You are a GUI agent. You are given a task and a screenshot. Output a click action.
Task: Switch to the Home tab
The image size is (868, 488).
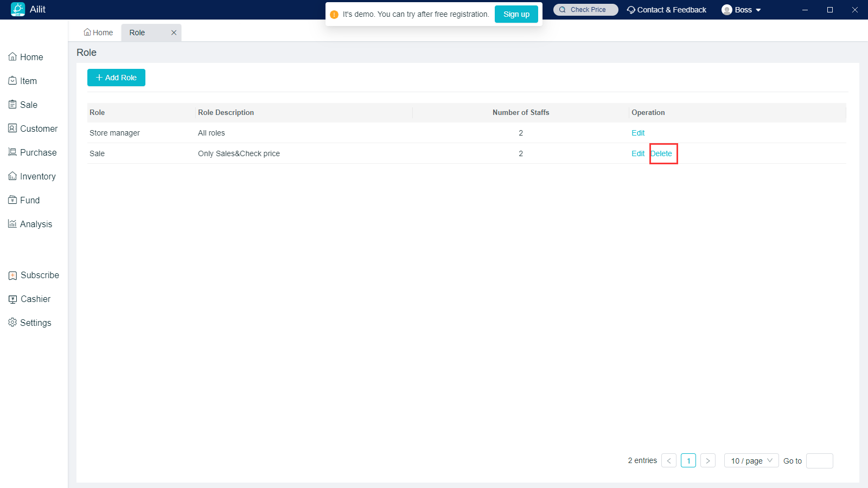click(x=99, y=33)
